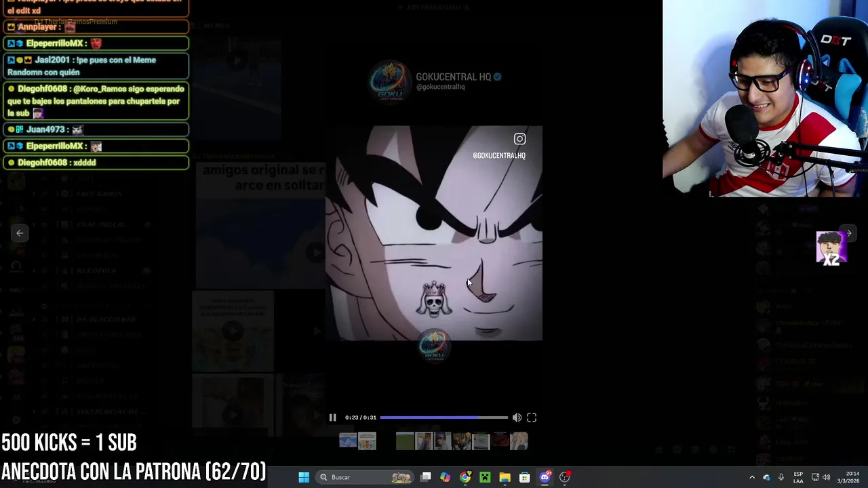
Task: Open the Windows Start menu
Action: [x=304, y=477]
